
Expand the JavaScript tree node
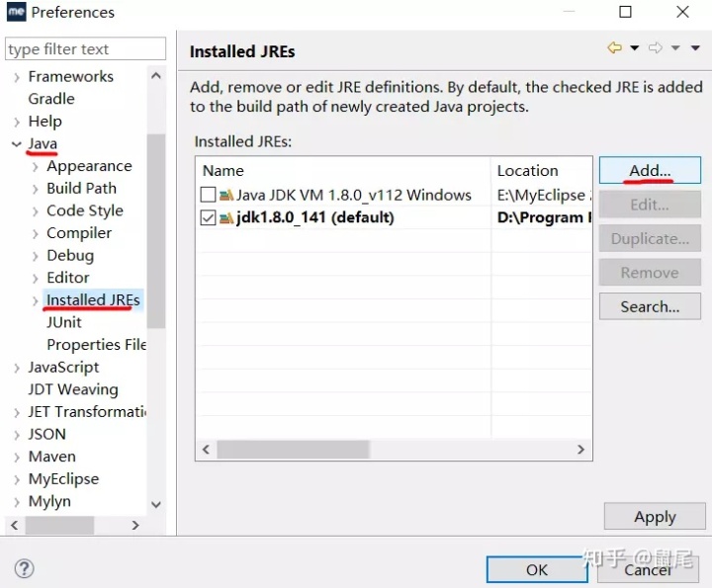click(x=17, y=368)
